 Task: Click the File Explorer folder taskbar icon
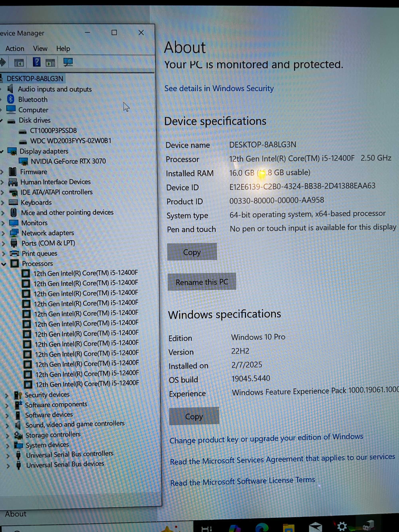[289, 528]
